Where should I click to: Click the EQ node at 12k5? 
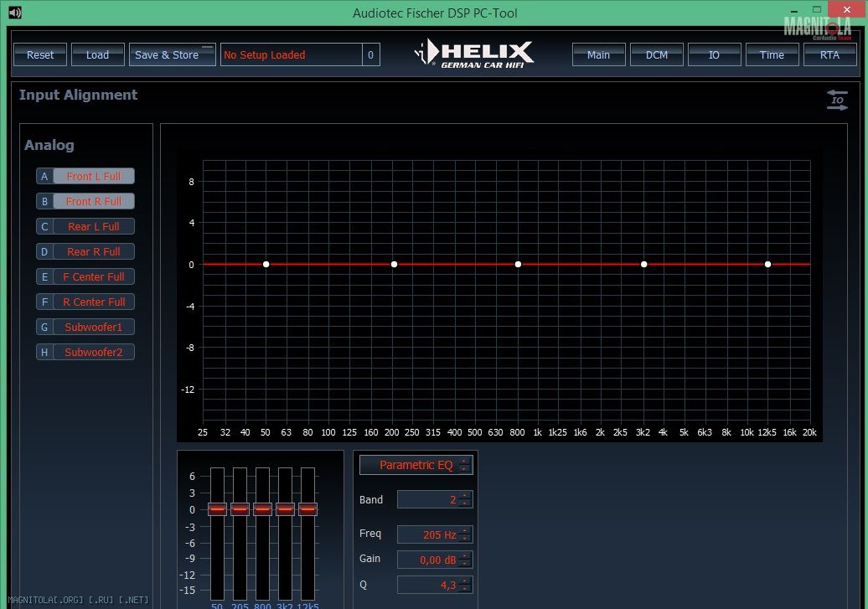point(767,264)
